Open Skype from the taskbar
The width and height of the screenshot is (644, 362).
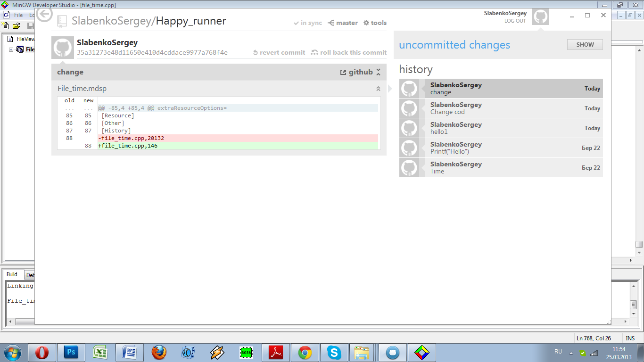point(334,353)
